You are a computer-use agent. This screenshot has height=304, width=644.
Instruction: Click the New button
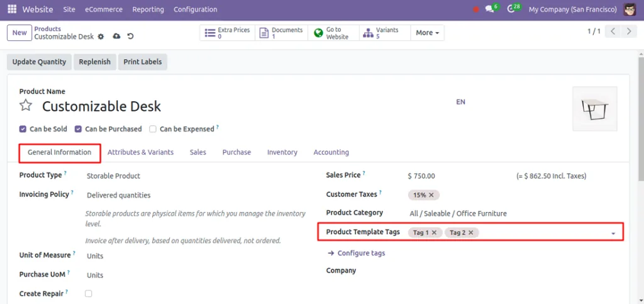(x=19, y=33)
